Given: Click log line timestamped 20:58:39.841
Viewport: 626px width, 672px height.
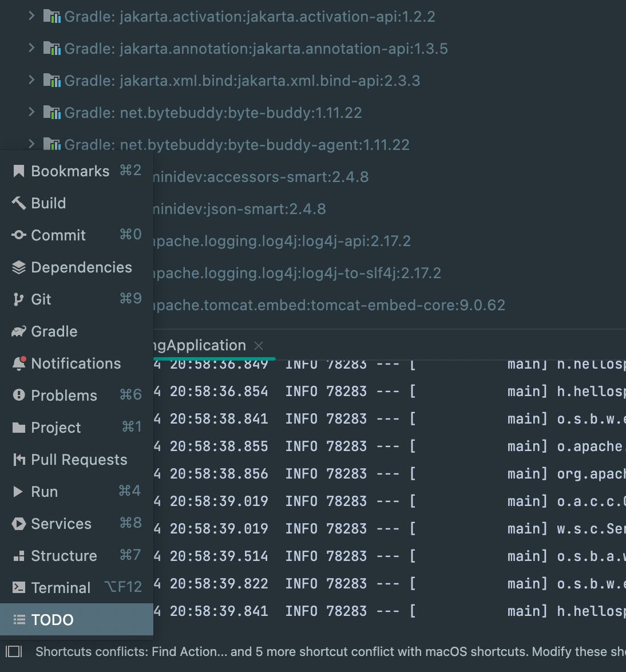Looking at the screenshot, I should [390, 611].
